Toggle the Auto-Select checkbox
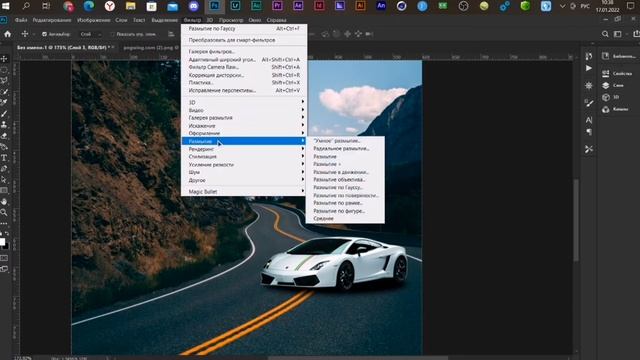Viewport: 640px width, 360px height. coord(44,34)
